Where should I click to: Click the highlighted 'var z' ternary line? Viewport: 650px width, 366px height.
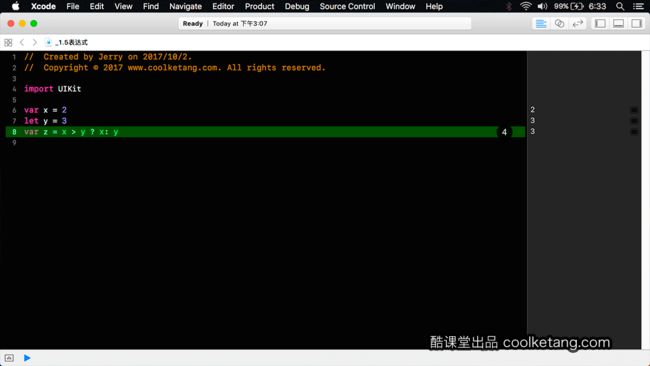click(265, 132)
